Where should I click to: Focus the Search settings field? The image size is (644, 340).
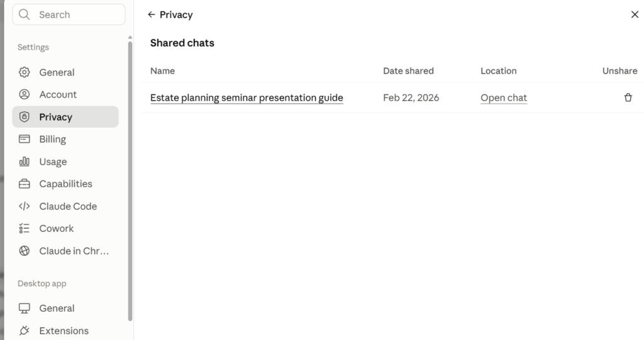tap(69, 15)
